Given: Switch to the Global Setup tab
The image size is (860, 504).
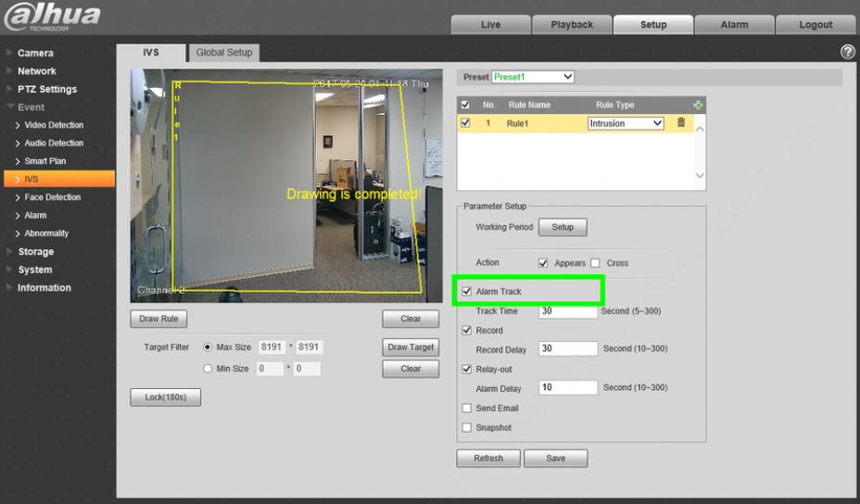Looking at the screenshot, I should coord(223,53).
